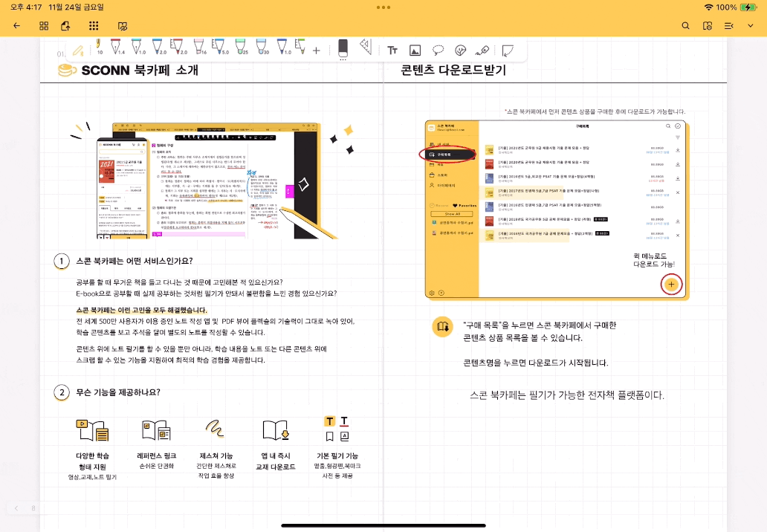Select the dark blue pen sized 1.0
This screenshot has width=767, height=532.
tap(282, 47)
